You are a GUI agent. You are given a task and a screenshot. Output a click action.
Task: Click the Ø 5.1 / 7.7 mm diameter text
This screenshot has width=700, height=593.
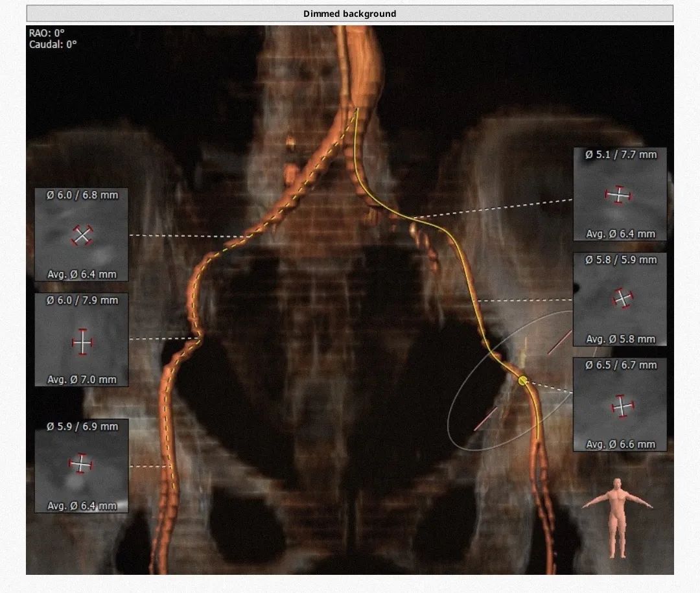pos(620,155)
